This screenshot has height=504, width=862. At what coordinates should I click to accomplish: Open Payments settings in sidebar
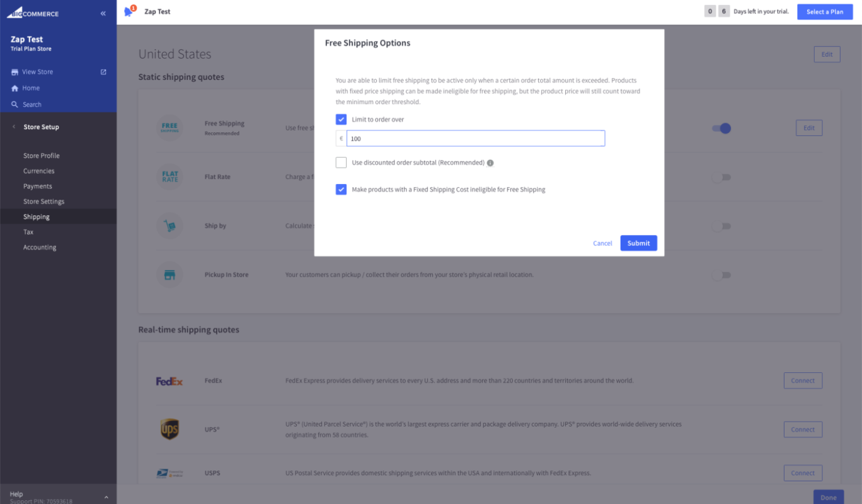[38, 186]
